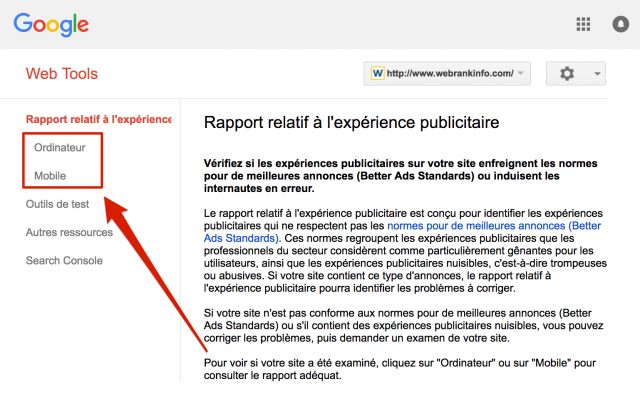The image size is (640, 394).
Task: Go to Search Console from sidebar
Action: tap(64, 260)
